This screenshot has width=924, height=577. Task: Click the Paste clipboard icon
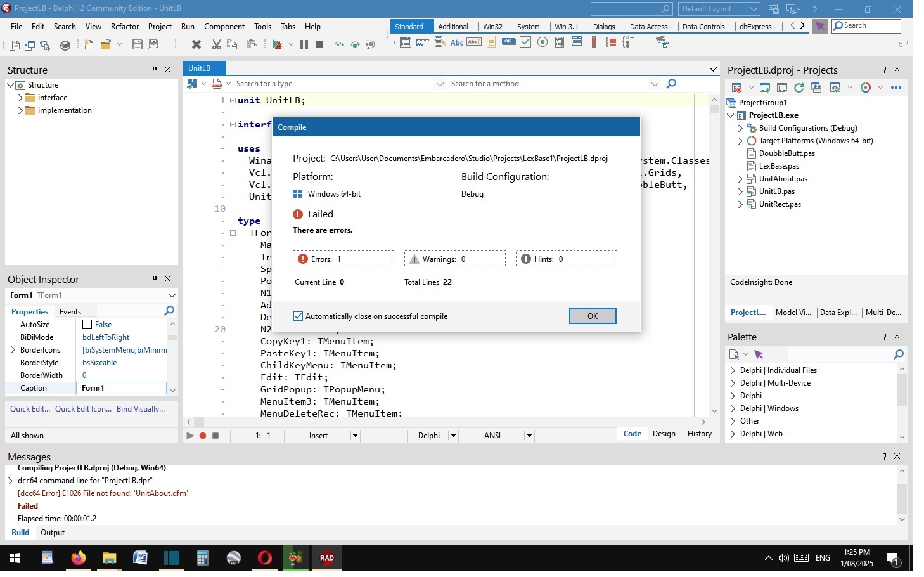pyautogui.click(x=252, y=44)
